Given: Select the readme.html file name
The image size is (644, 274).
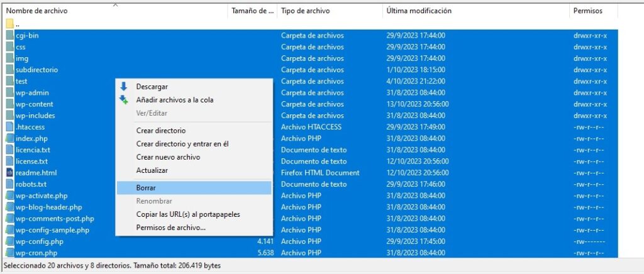Looking at the screenshot, I should [x=36, y=173].
